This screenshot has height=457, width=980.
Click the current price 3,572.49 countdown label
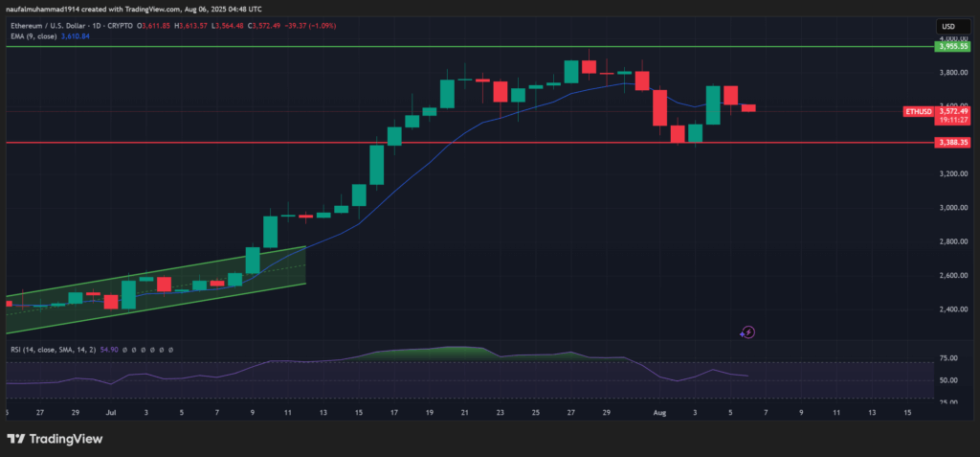(x=953, y=116)
